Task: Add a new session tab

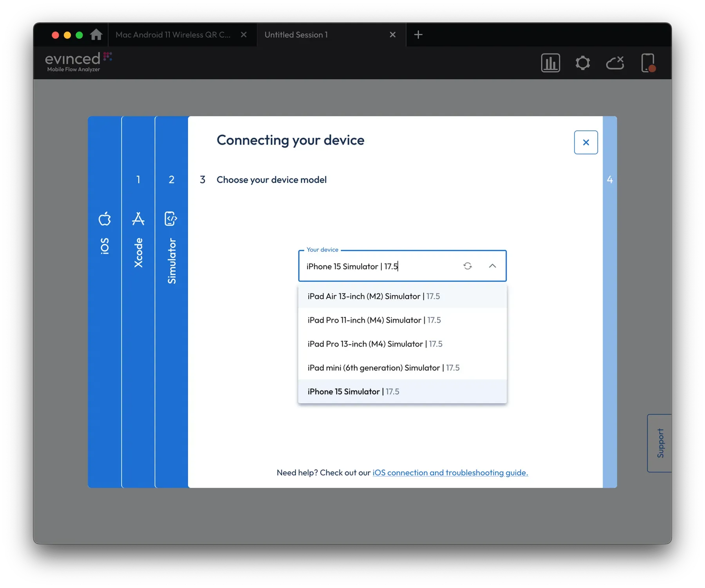Action: [x=418, y=35]
